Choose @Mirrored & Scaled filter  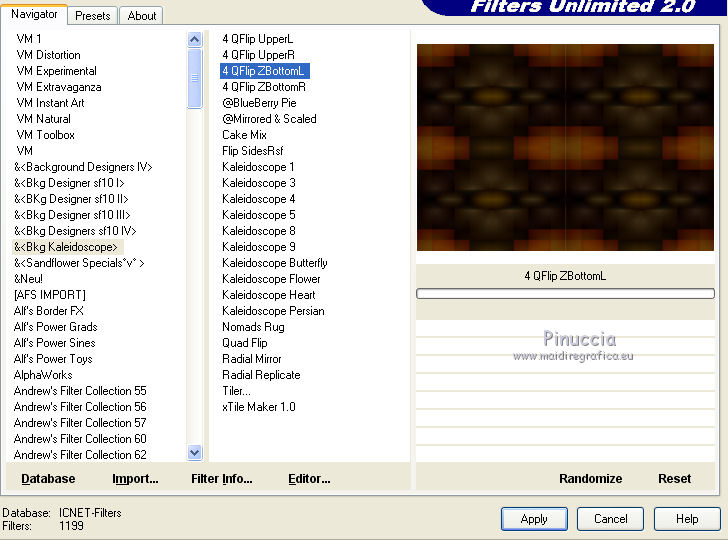click(x=269, y=119)
